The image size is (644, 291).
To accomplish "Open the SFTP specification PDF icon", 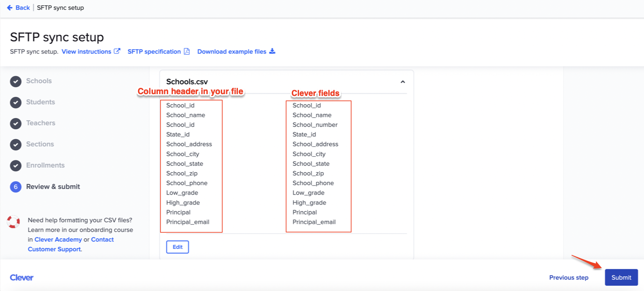I will point(187,51).
